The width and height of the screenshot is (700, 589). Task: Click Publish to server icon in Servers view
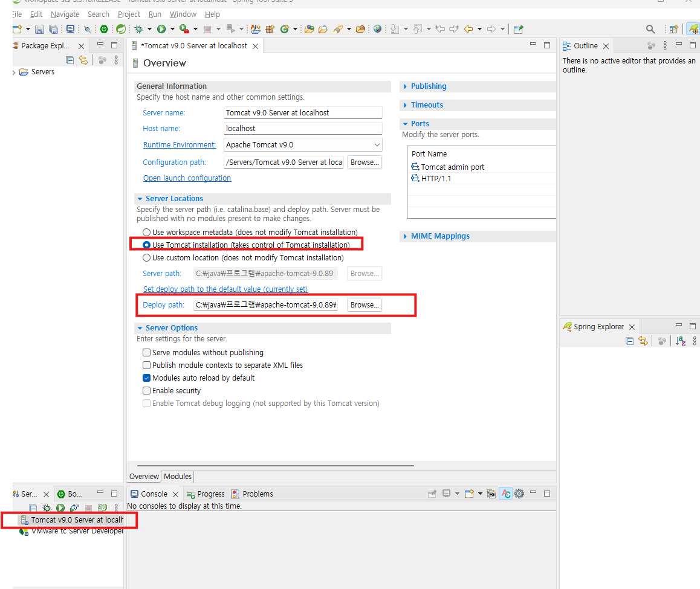(102, 508)
